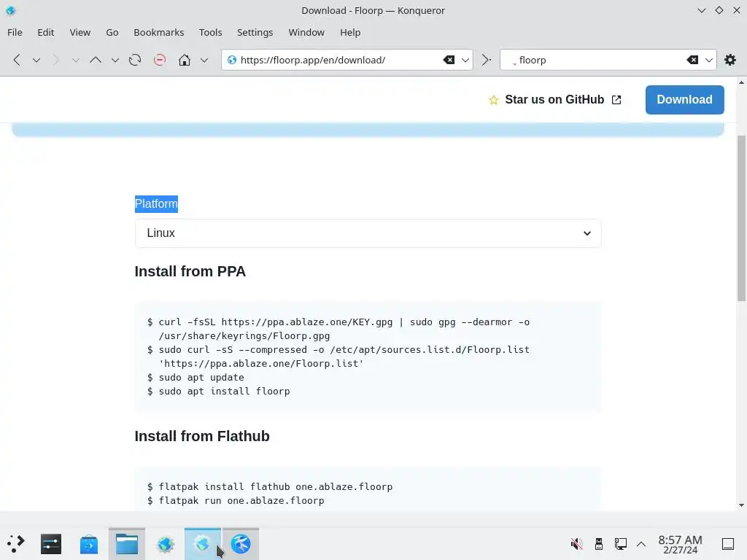Go to the home page icon
Viewport: 747px width, 560px height.
tap(185, 60)
